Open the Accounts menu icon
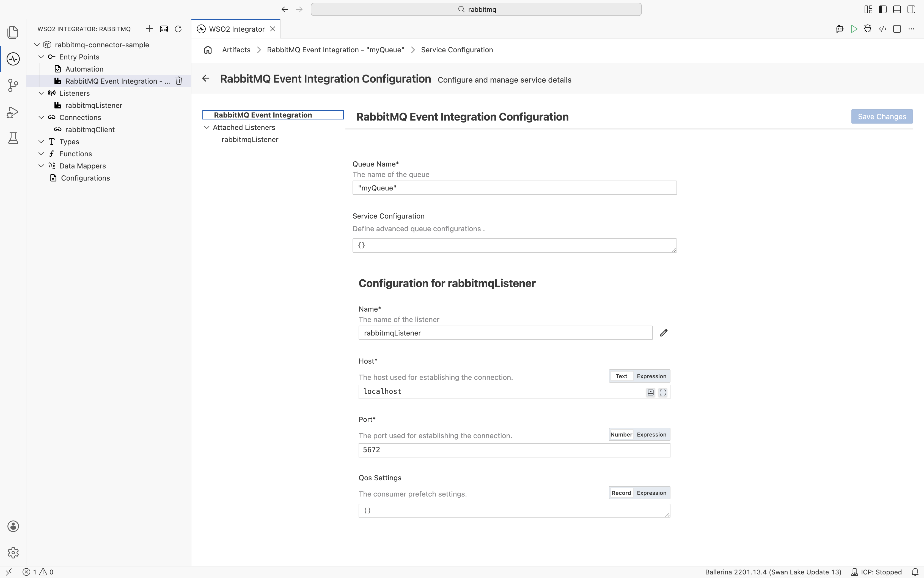The width and height of the screenshot is (924, 578). click(x=13, y=526)
